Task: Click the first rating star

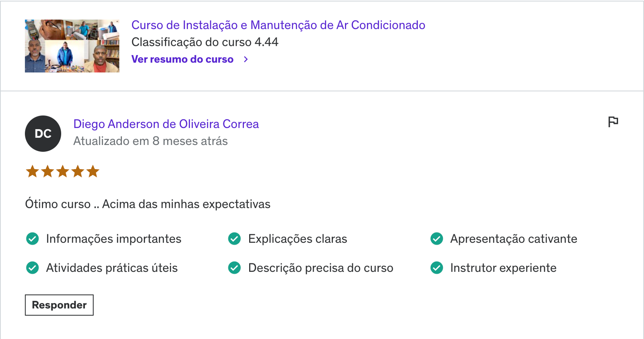Action: click(x=32, y=172)
